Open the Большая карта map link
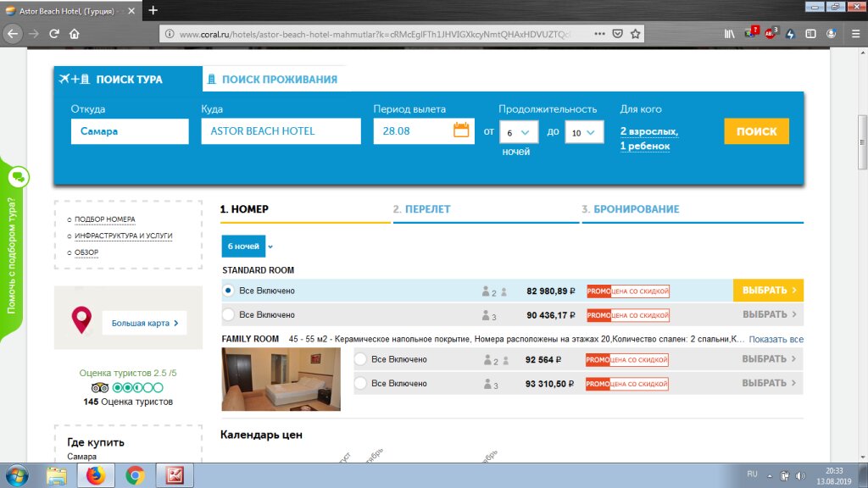Image resolution: width=868 pixels, height=488 pixels. point(144,323)
